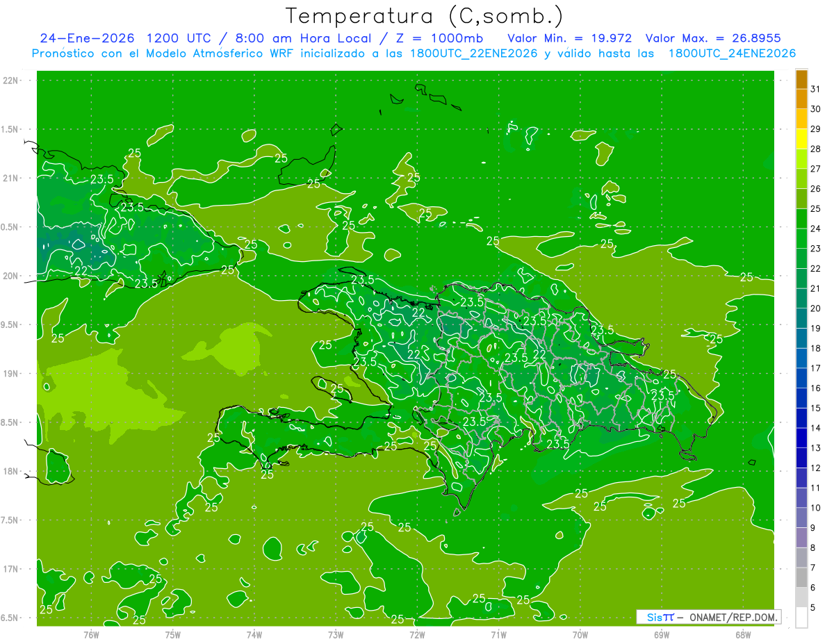The height and width of the screenshot is (644, 834).
Task: Click the "27" label on the color scale
Action: point(816,169)
